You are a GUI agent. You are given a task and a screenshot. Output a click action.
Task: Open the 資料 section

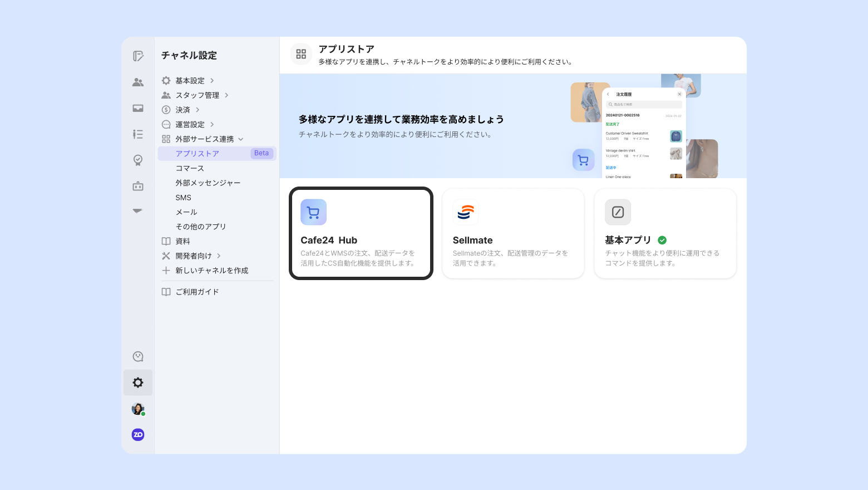pyautogui.click(x=183, y=241)
